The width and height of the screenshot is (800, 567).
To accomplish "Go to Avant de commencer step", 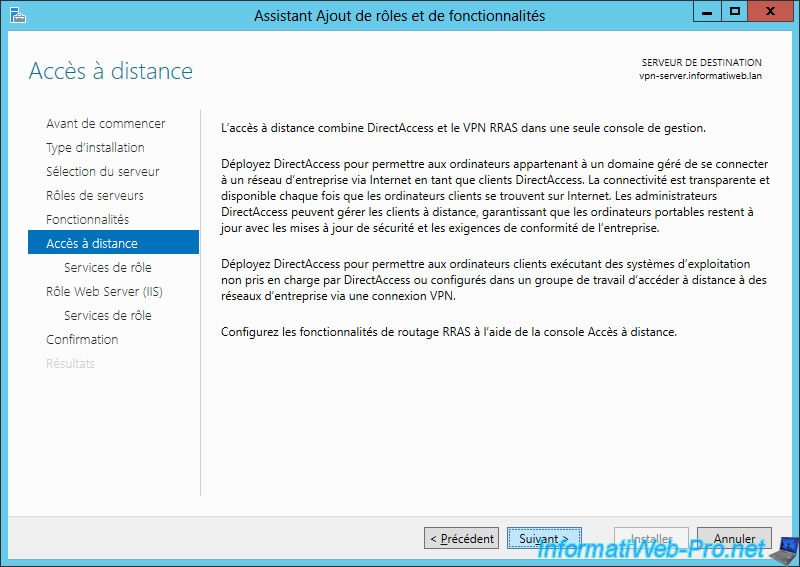I will [x=106, y=124].
